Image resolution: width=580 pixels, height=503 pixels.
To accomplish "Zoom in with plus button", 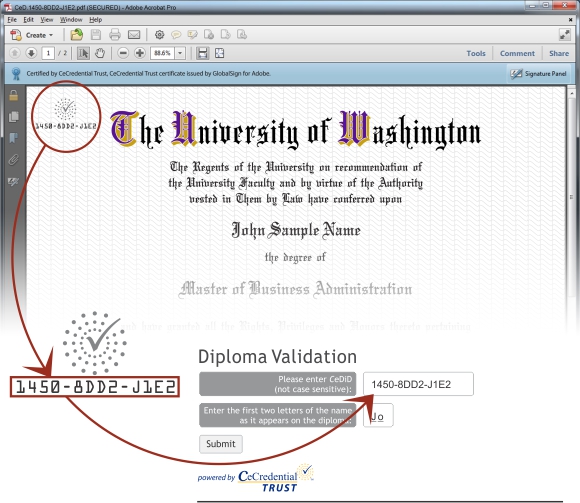I will click(140, 53).
